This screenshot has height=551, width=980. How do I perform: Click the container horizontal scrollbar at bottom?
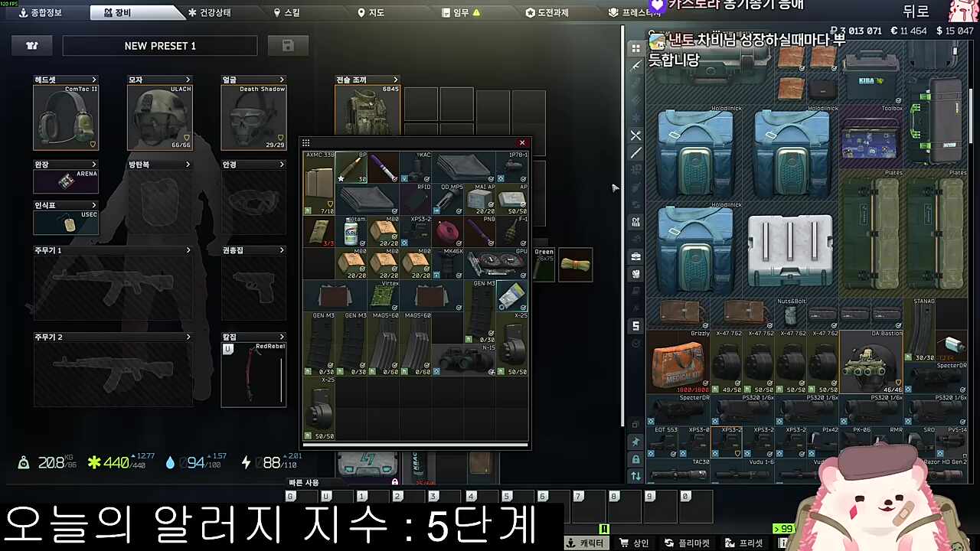point(415,444)
